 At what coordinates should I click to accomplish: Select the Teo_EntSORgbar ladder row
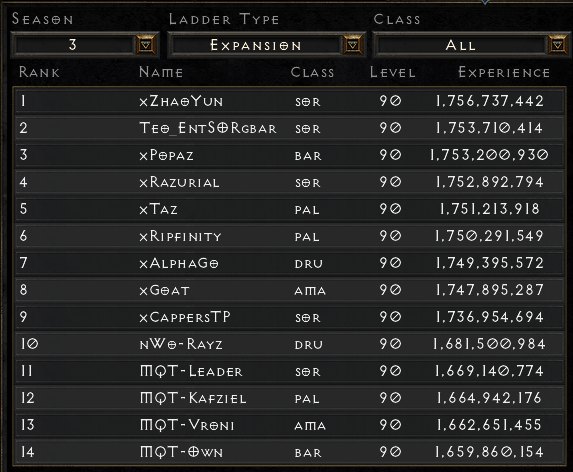tap(289, 128)
